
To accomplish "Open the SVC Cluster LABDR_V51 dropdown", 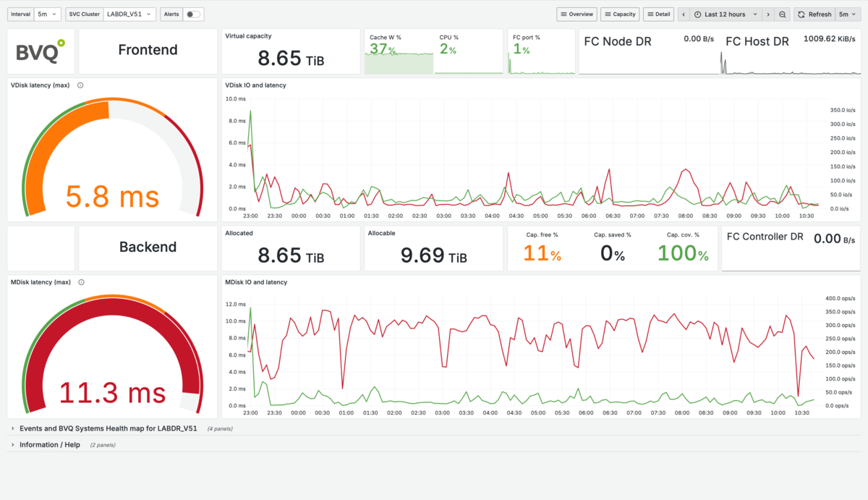I will click(129, 14).
